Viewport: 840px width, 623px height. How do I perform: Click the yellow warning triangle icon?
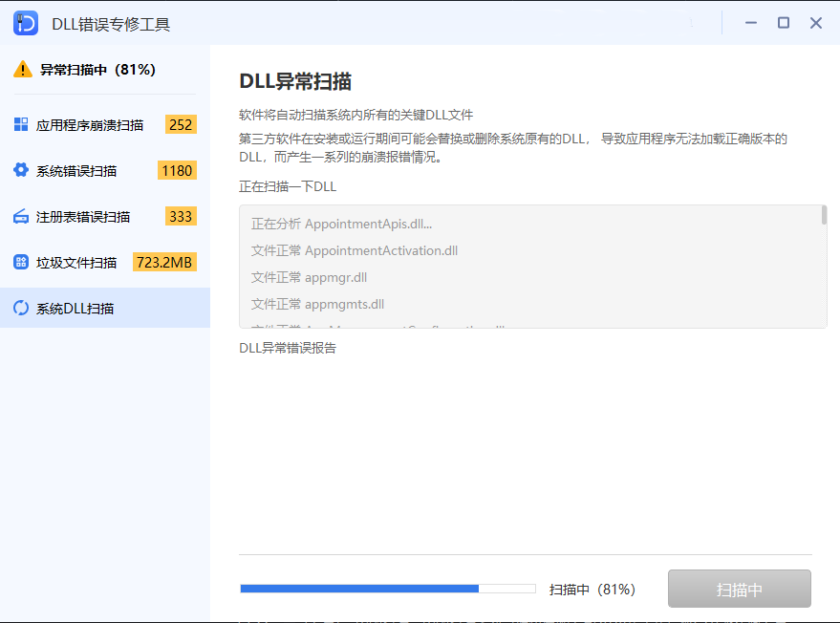23,69
